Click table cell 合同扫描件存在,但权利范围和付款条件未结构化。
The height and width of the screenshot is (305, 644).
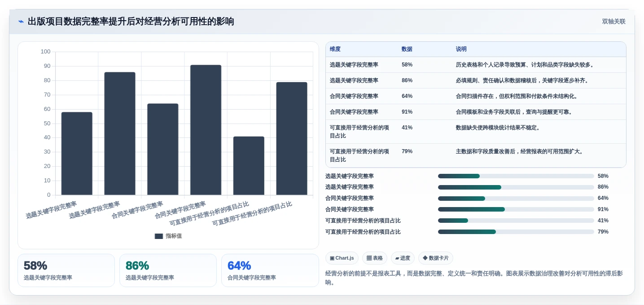click(x=518, y=96)
